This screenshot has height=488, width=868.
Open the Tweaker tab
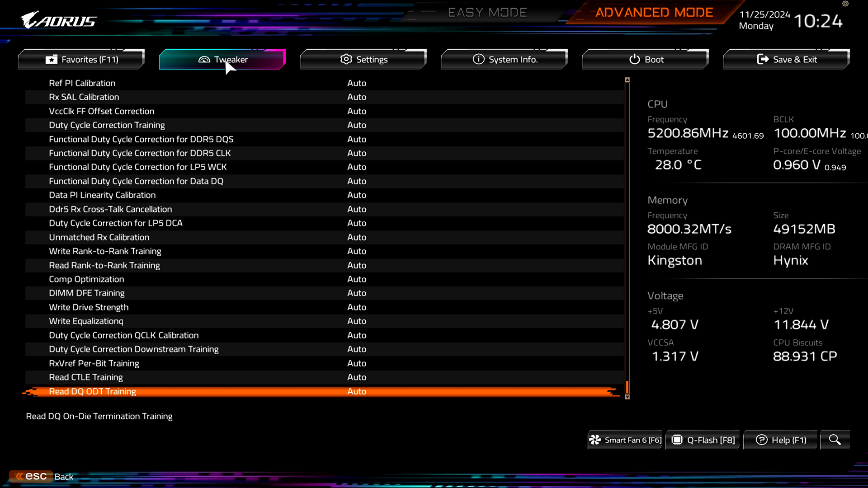[x=222, y=59]
